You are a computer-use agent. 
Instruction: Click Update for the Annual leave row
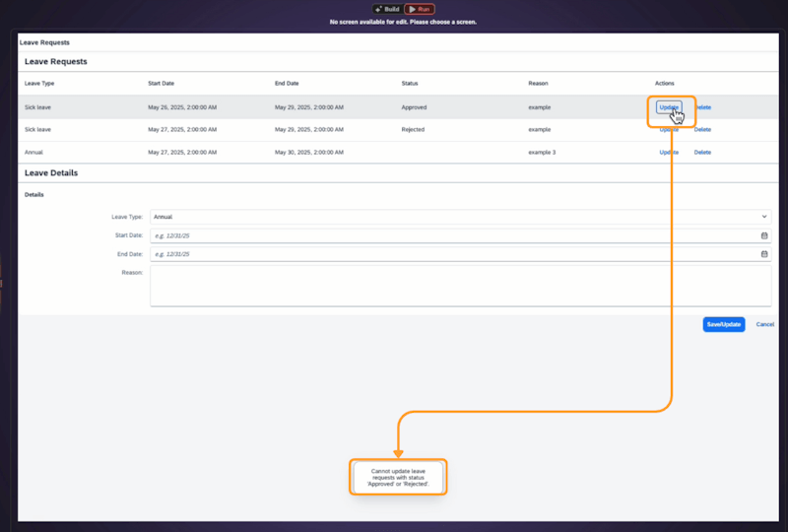point(669,153)
